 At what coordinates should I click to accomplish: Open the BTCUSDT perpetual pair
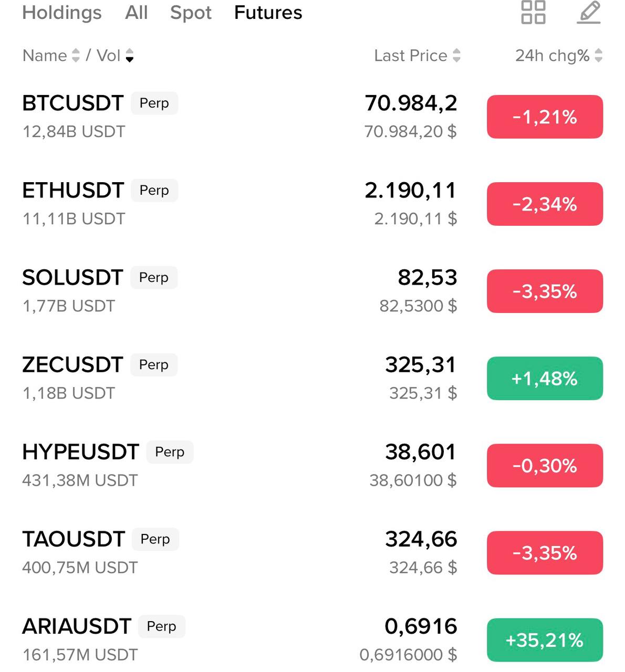tap(73, 103)
